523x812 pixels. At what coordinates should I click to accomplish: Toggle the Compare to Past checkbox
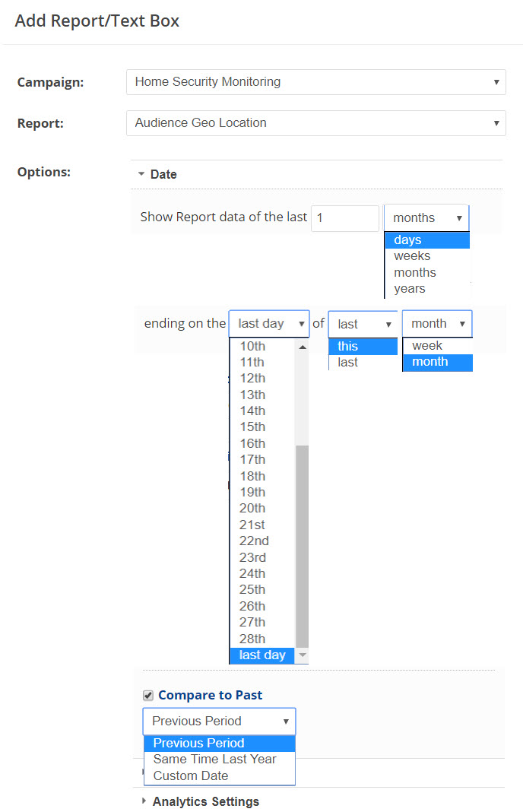148,695
